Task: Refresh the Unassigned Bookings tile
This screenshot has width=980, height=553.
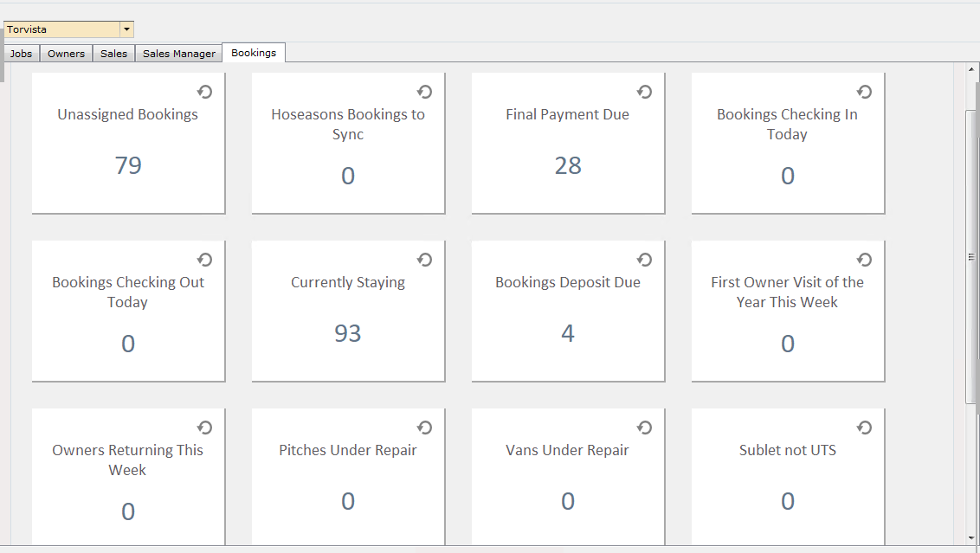Action: point(205,92)
